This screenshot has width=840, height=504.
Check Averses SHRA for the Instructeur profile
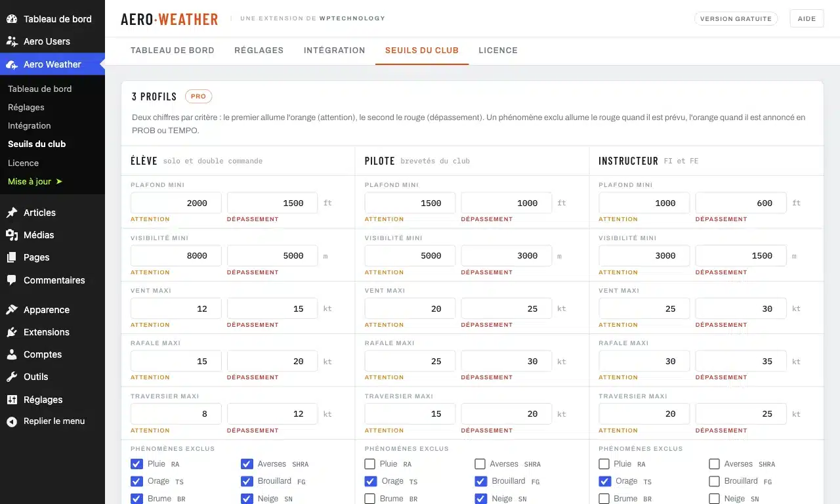click(x=715, y=464)
